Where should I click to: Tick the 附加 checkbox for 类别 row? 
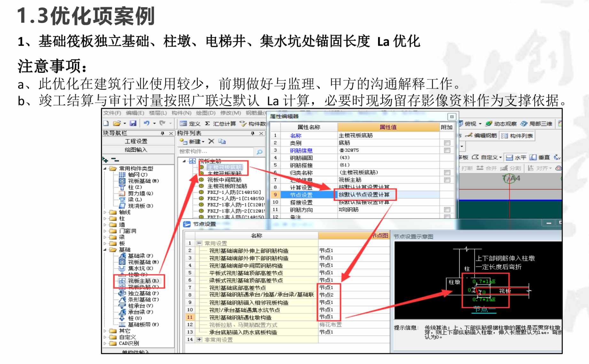coord(447,143)
